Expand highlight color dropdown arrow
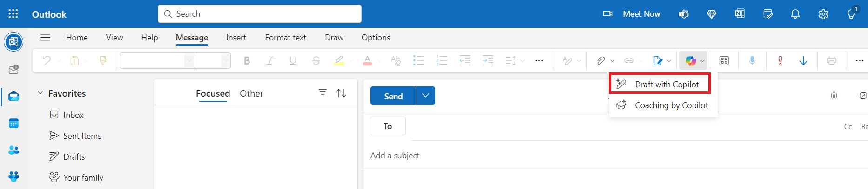 351,61
